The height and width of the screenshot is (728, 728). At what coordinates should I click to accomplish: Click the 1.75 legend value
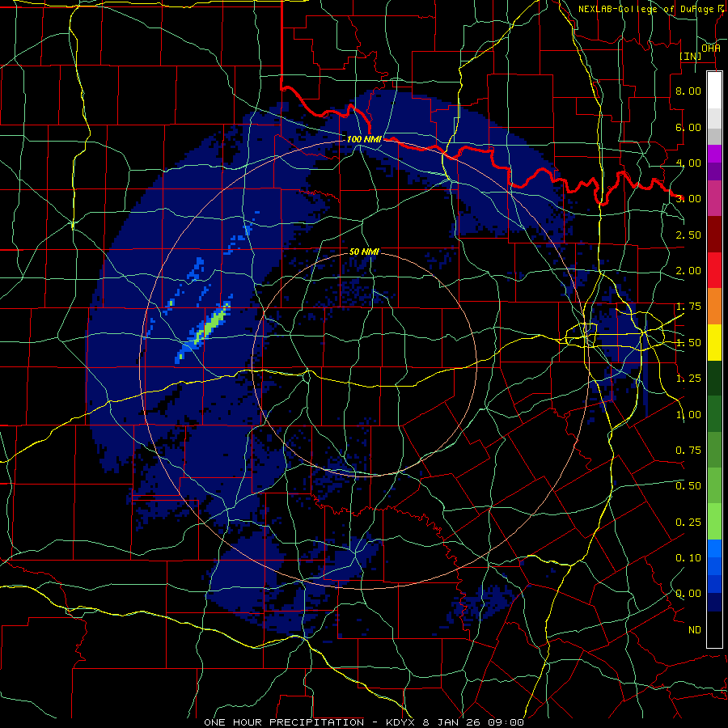pyautogui.click(x=688, y=307)
